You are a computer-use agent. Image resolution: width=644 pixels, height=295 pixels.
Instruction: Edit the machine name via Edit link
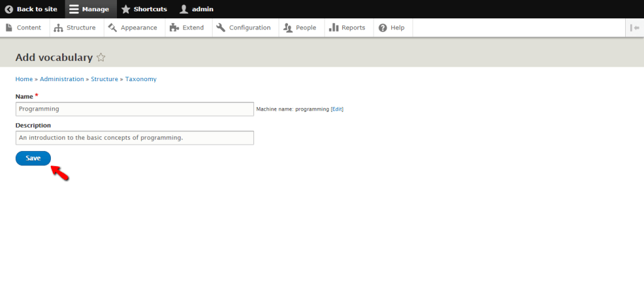coord(337,109)
